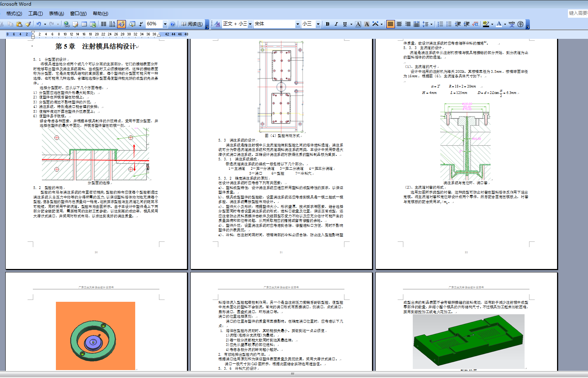588x378 pixels.
Task: Apply distributed alignment
Action: [417, 24]
